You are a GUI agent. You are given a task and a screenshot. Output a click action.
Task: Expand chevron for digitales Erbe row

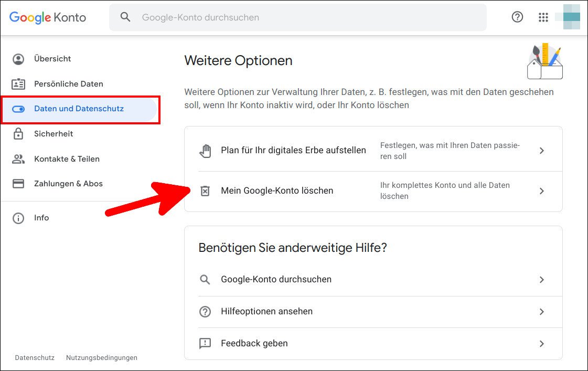click(x=541, y=151)
